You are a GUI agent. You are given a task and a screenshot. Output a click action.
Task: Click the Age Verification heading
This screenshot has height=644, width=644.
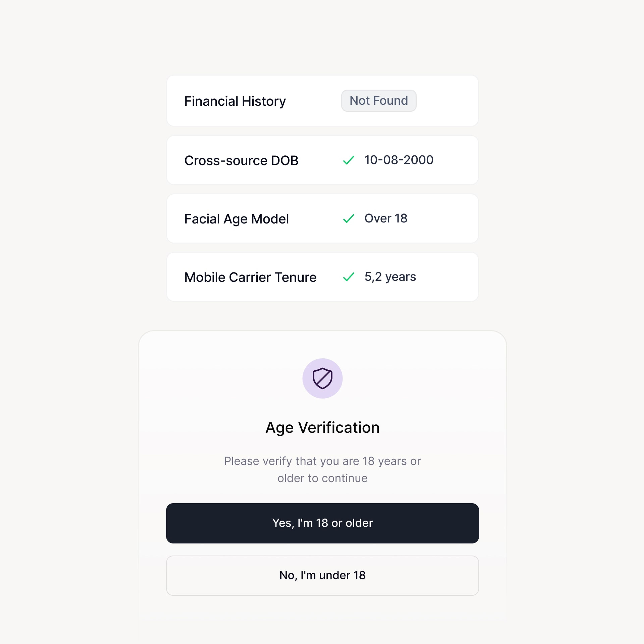click(x=322, y=428)
